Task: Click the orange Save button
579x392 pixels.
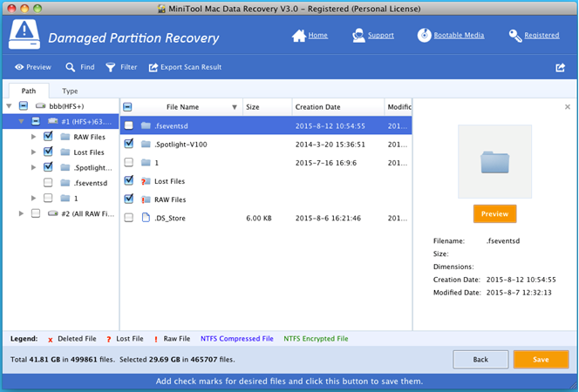Action: pyautogui.click(x=541, y=360)
